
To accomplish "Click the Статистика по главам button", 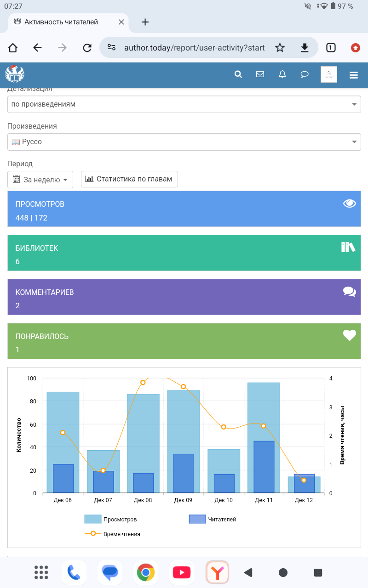I will tap(129, 179).
